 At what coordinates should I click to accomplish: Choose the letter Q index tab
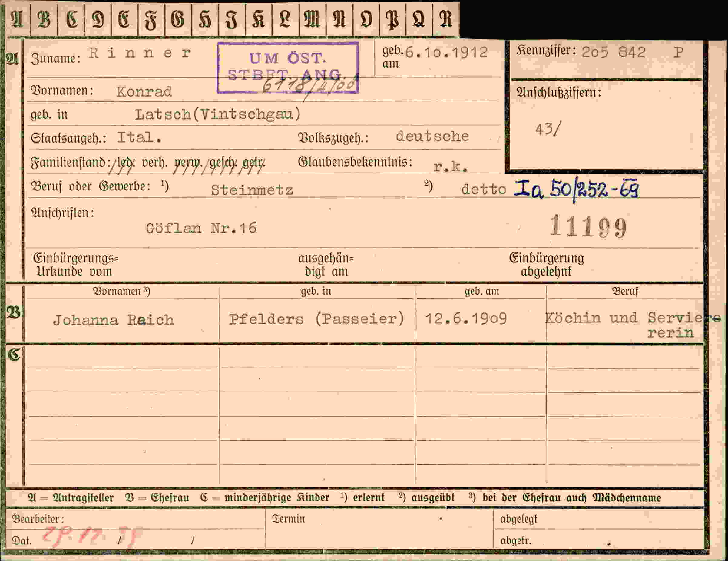(x=419, y=19)
